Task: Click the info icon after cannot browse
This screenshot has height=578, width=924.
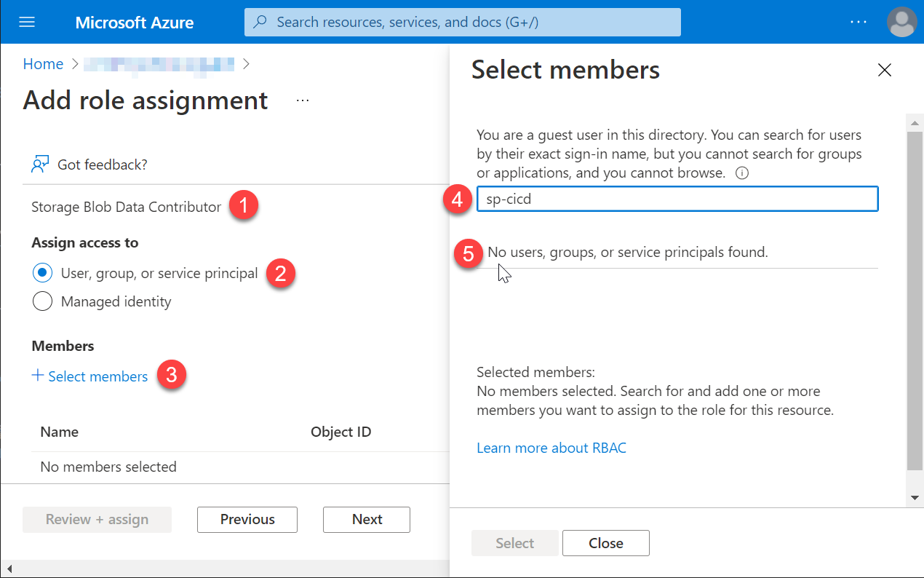Action: coord(742,173)
